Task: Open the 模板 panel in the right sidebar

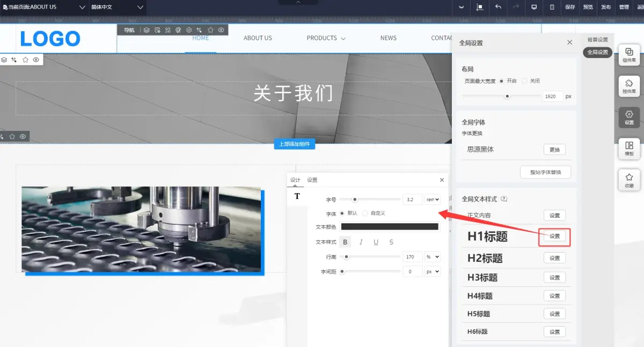Action: pos(628,149)
